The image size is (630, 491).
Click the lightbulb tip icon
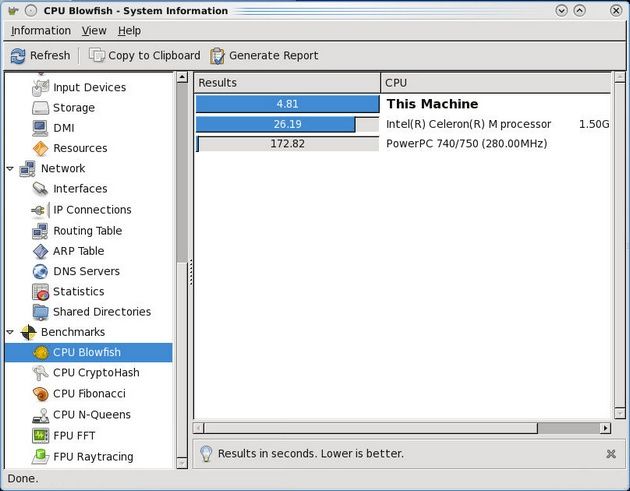coord(206,454)
